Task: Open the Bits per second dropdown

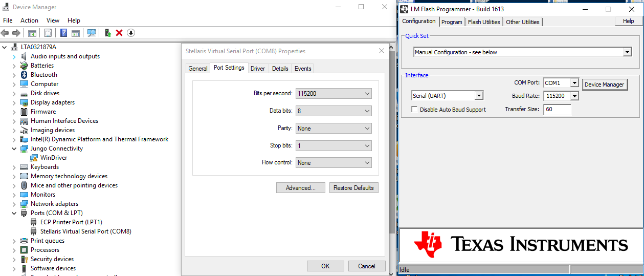Action: point(334,94)
